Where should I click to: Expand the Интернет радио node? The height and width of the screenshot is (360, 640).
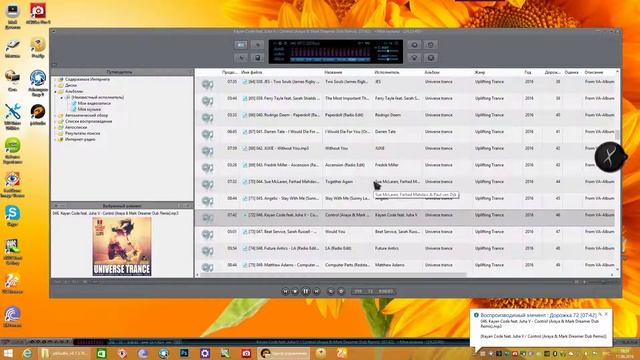click(x=56, y=140)
